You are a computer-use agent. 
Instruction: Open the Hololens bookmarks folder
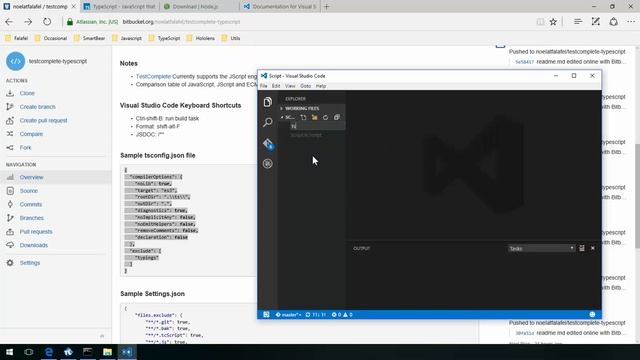click(x=201, y=38)
